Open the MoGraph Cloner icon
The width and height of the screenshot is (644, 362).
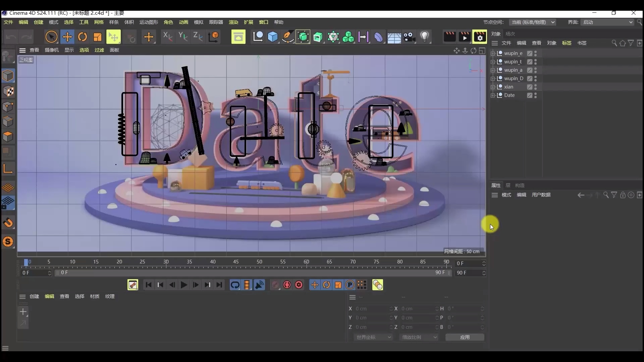348,37
